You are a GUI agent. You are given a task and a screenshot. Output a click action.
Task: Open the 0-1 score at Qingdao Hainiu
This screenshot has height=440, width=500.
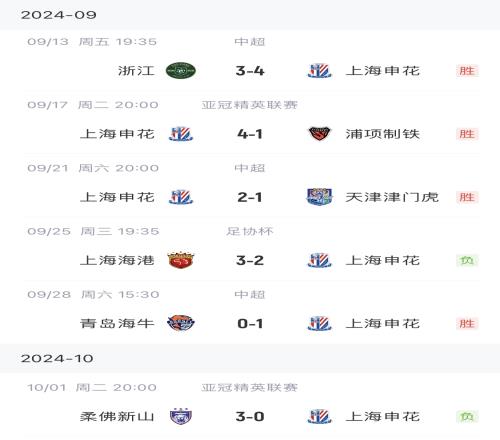250,323
